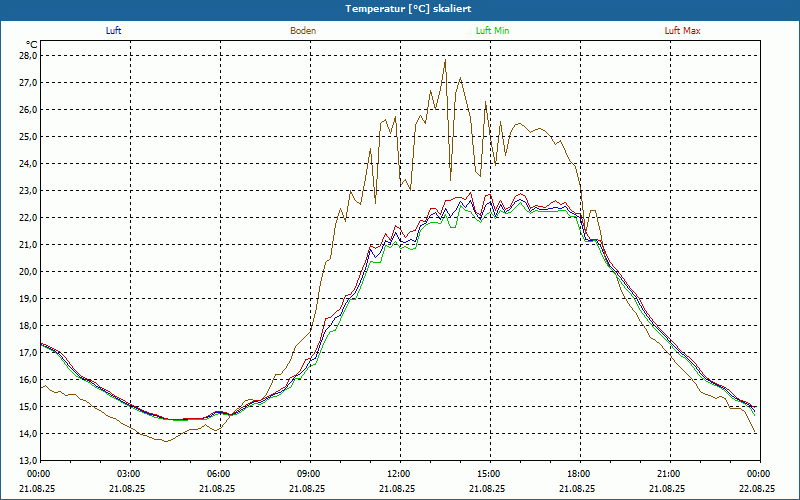Click the 15,0 y-axis value
Image resolution: width=800 pixels, height=500 pixels.
(x=29, y=407)
